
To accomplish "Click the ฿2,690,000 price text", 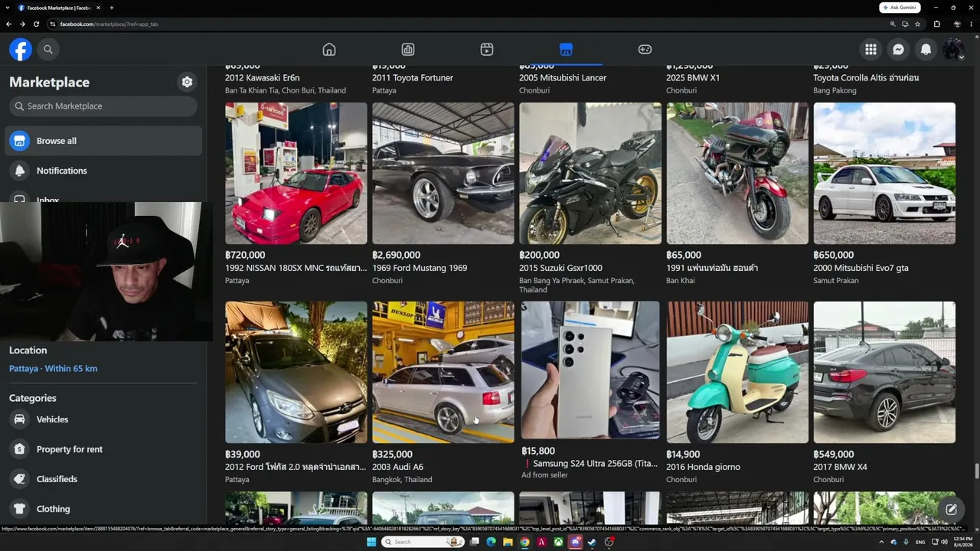I will pos(396,256).
